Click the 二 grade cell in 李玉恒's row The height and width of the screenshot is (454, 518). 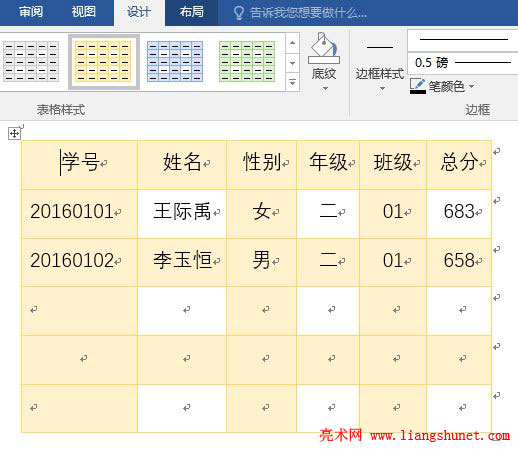[x=328, y=262]
